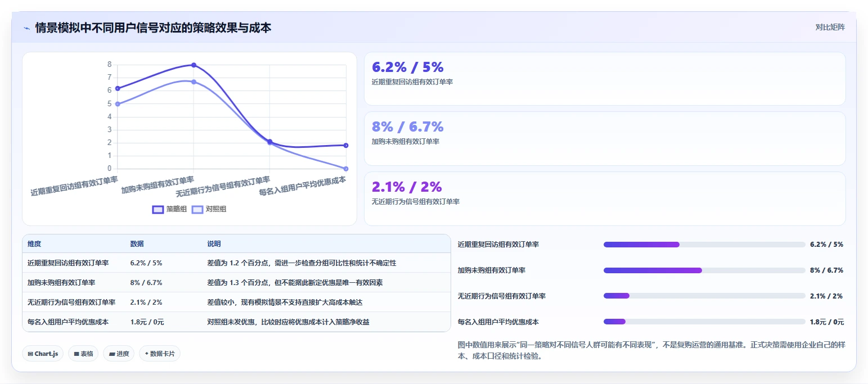The height and width of the screenshot is (384, 868).
Task: Click the 对照组 chart point at value 6.7
Action: [194, 82]
